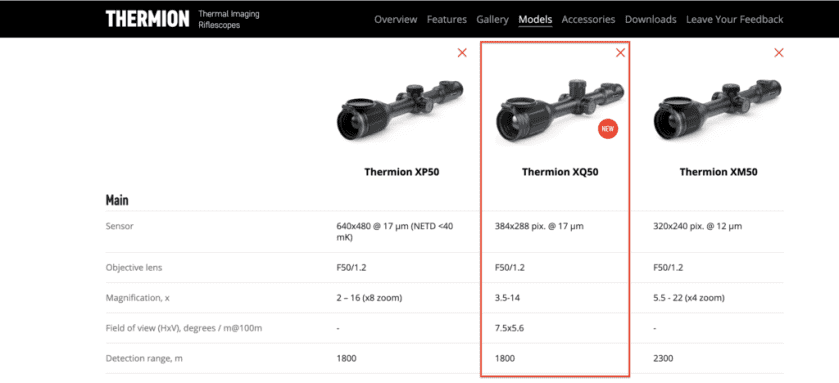The width and height of the screenshot is (839, 383).
Task: Remove Thermion XM50 from comparison
Action: (779, 52)
